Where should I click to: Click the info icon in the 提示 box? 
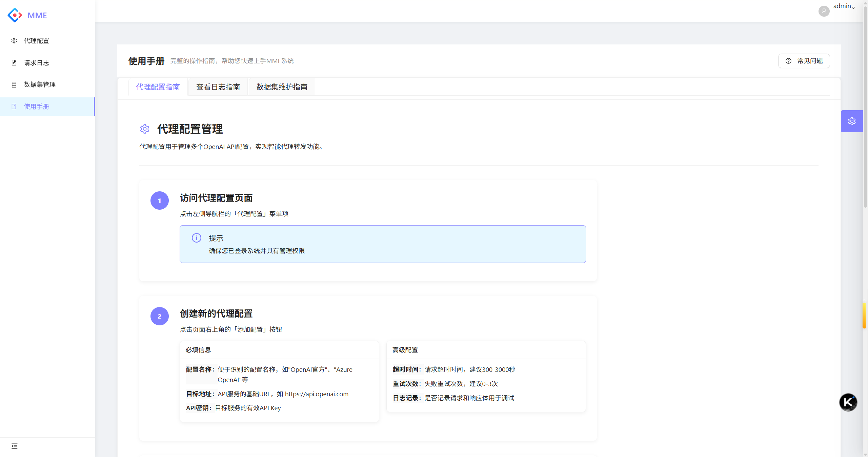(197, 238)
